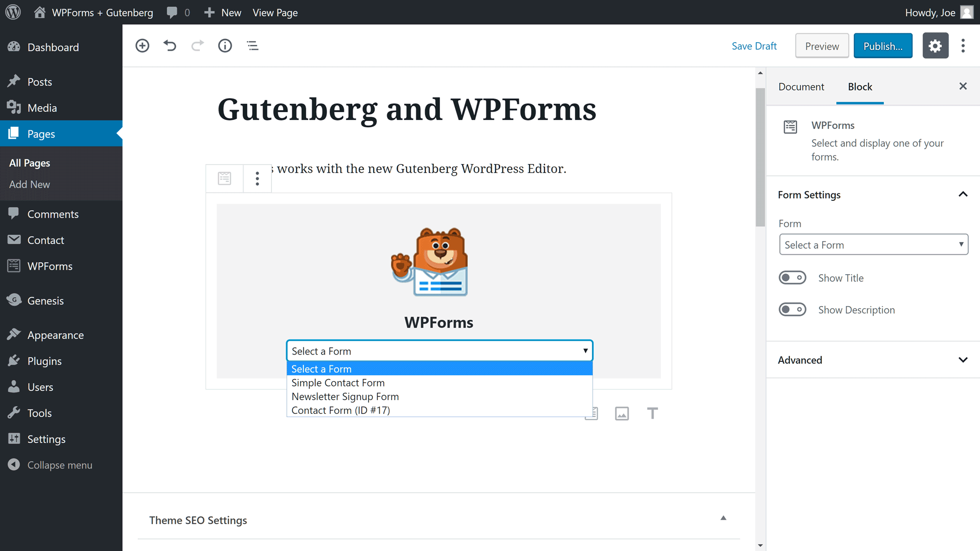
Task: Click the block options three-dot icon
Action: (257, 178)
